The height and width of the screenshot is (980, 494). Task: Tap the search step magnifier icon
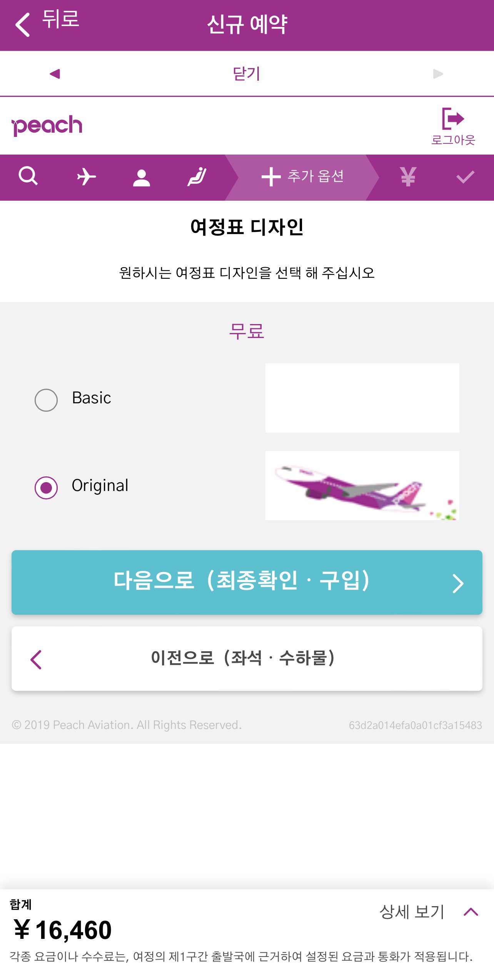(x=28, y=176)
